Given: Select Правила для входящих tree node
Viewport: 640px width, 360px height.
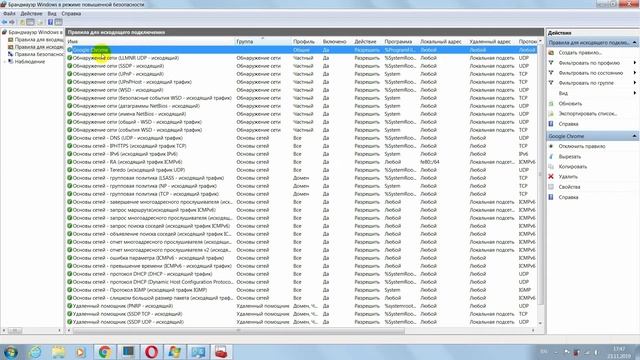Looking at the screenshot, I should coord(39,40).
